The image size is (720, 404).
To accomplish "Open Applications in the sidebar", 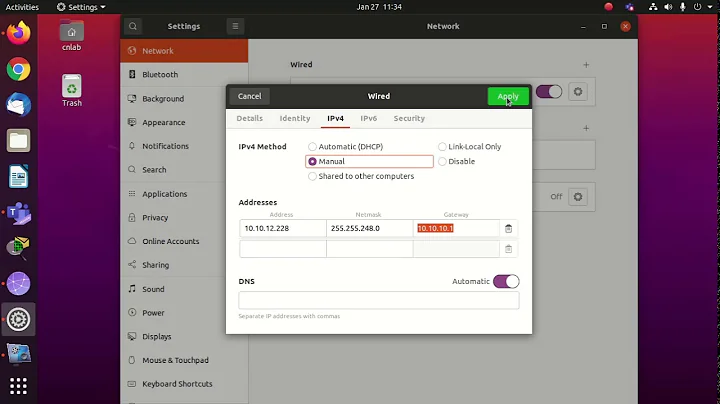I will 184,194.
